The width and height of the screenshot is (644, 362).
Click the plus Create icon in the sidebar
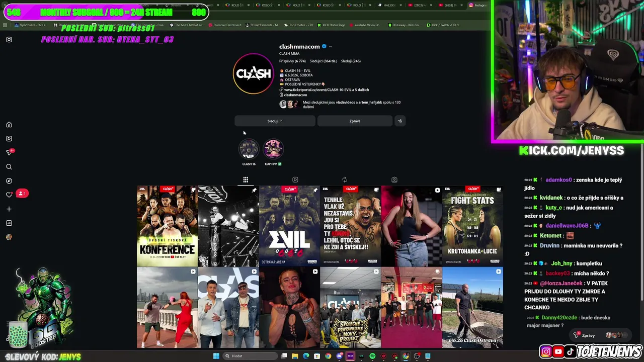tap(9, 209)
